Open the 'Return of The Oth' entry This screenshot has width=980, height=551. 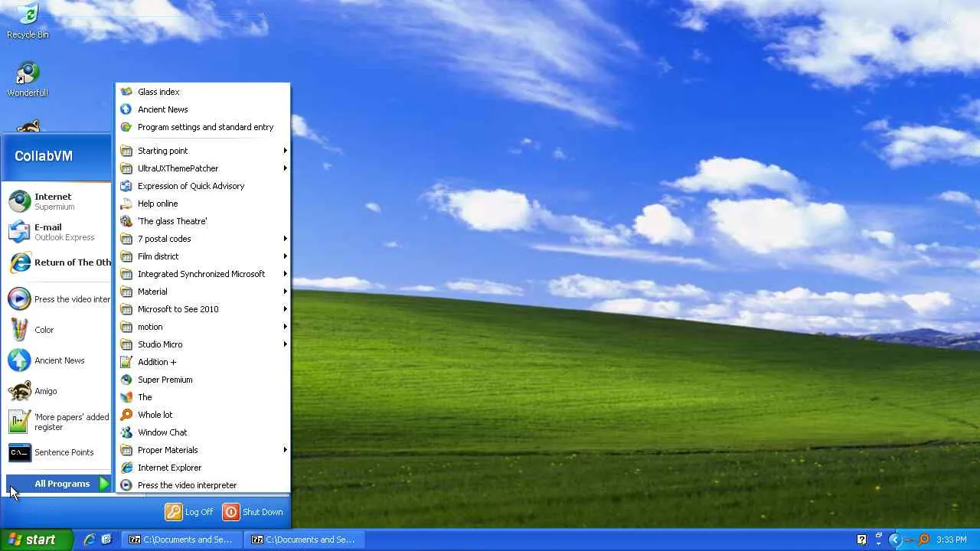click(59, 262)
